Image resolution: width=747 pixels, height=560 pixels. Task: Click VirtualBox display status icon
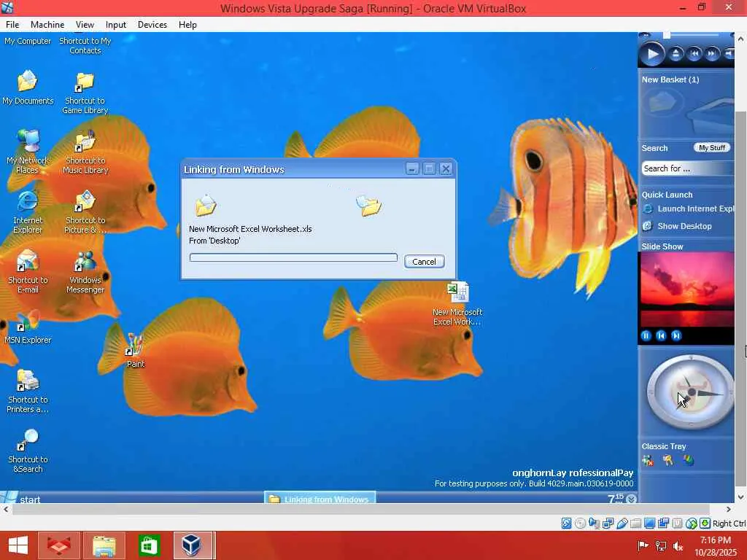[649, 524]
